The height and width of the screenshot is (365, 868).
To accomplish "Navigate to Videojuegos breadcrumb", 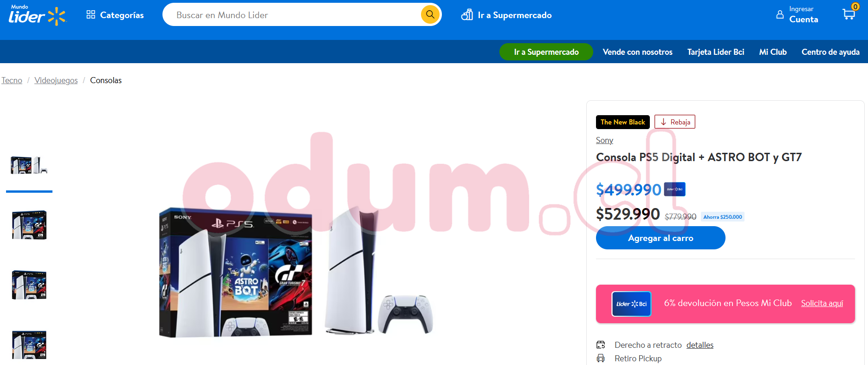I will [x=56, y=80].
